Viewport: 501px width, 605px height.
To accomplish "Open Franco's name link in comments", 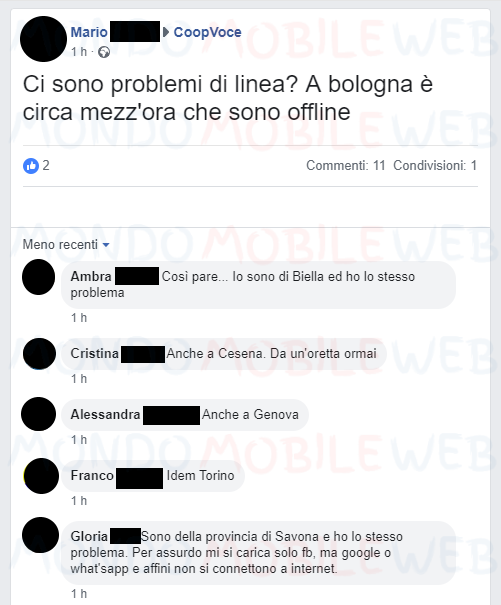I will (92, 475).
